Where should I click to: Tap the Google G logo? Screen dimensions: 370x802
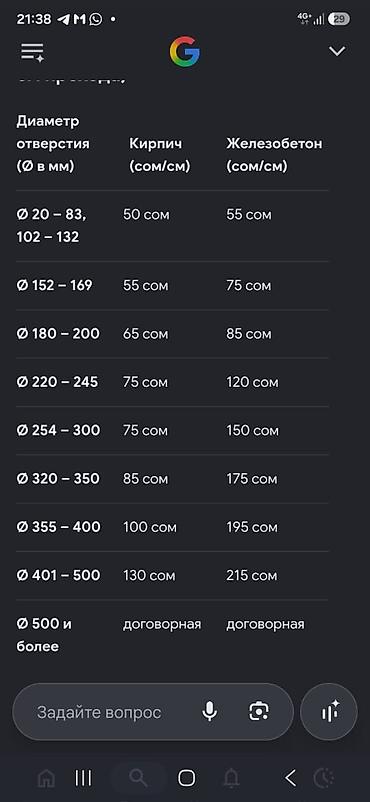pyautogui.click(x=185, y=52)
